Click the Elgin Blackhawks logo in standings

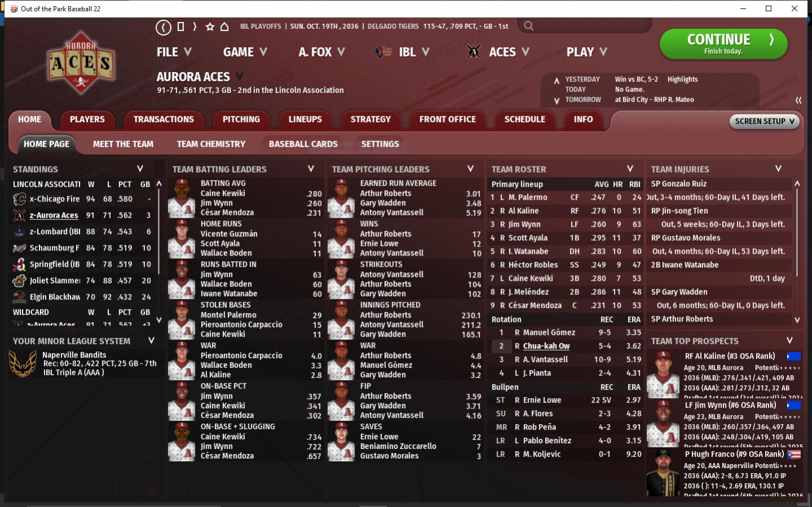(x=19, y=297)
